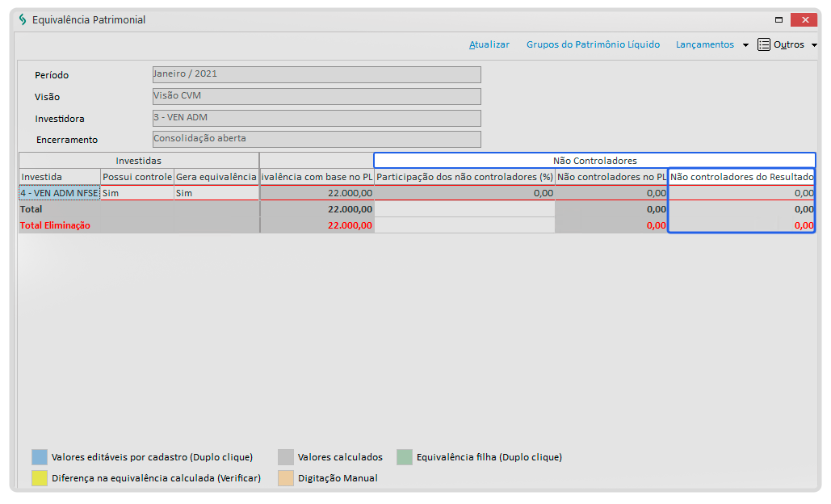
Task: Click the orange Digitação Manual legend swatch
Action: [285, 478]
